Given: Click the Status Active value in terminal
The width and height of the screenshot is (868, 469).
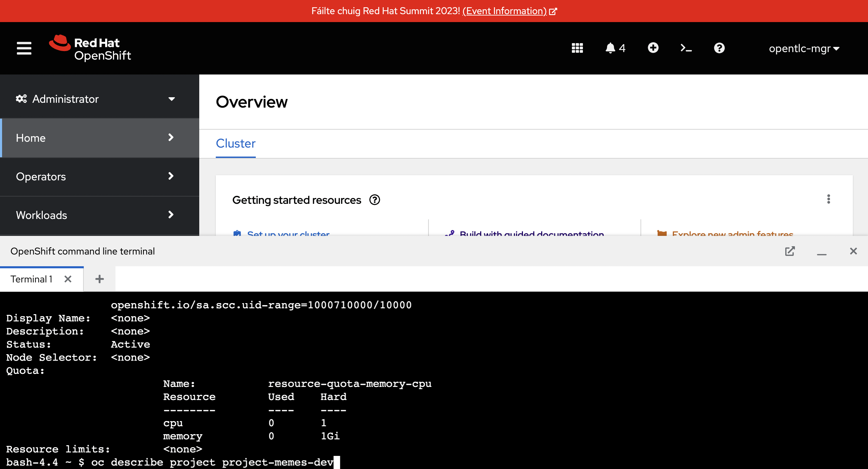Looking at the screenshot, I should point(130,344).
